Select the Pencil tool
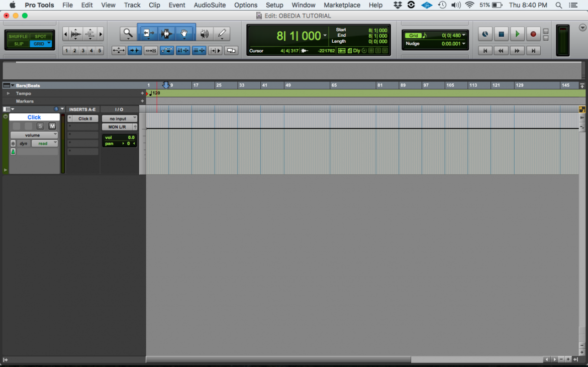588x367 pixels. (222, 34)
